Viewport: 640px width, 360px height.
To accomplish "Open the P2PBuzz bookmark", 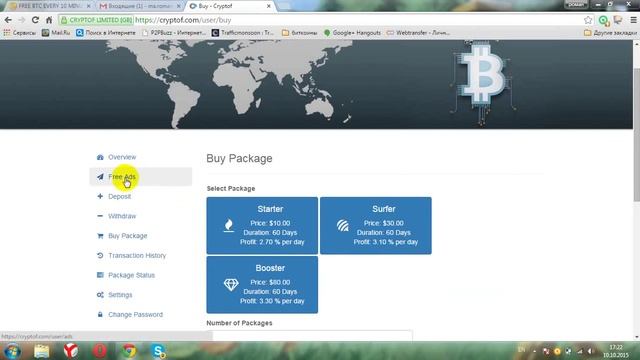I will (174, 33).
